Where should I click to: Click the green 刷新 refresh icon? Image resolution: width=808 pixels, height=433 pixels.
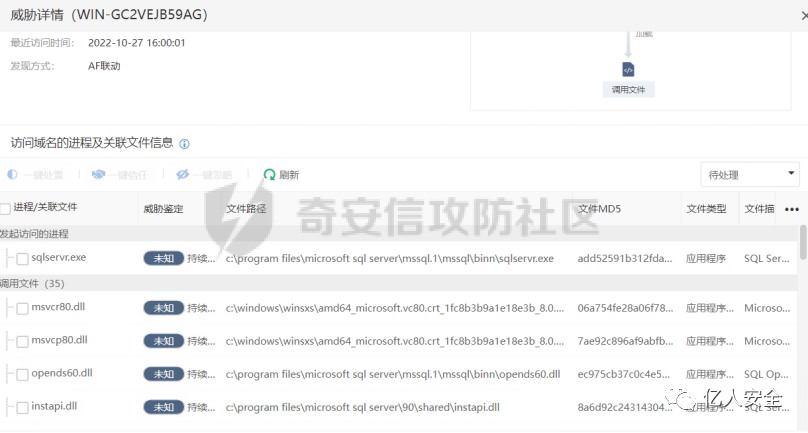(269, 175)
